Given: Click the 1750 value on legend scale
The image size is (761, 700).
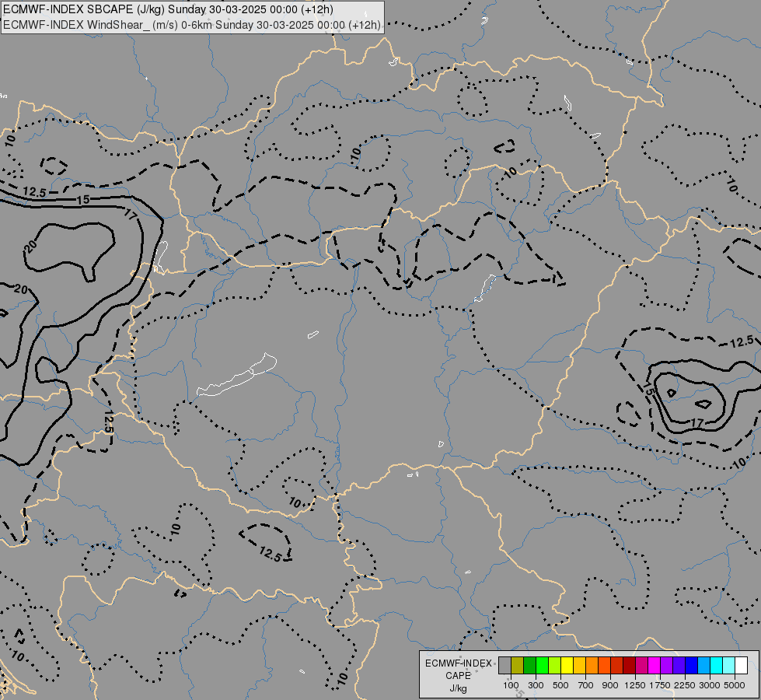Looking at the screenshot, I should tap(660, 685).
